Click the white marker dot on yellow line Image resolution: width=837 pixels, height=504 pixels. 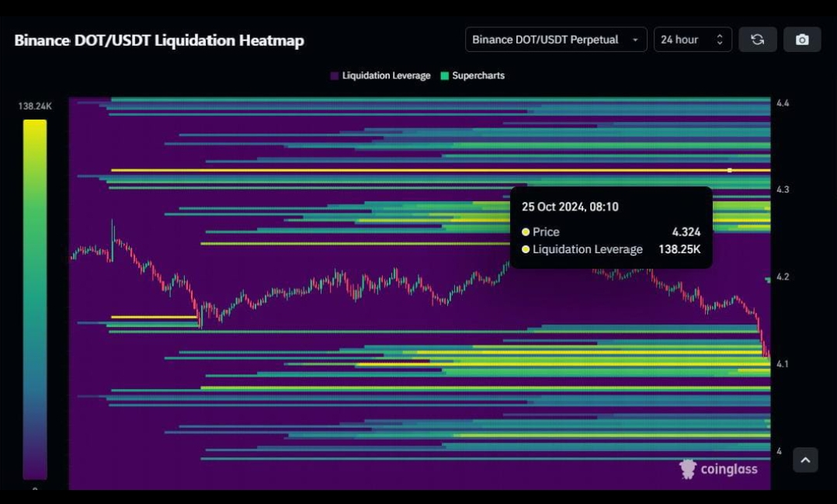coord(729,170)
